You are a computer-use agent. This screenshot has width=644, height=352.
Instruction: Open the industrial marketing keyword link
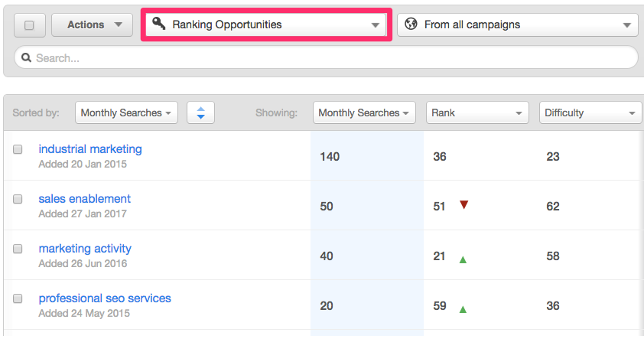pos(90,149)
